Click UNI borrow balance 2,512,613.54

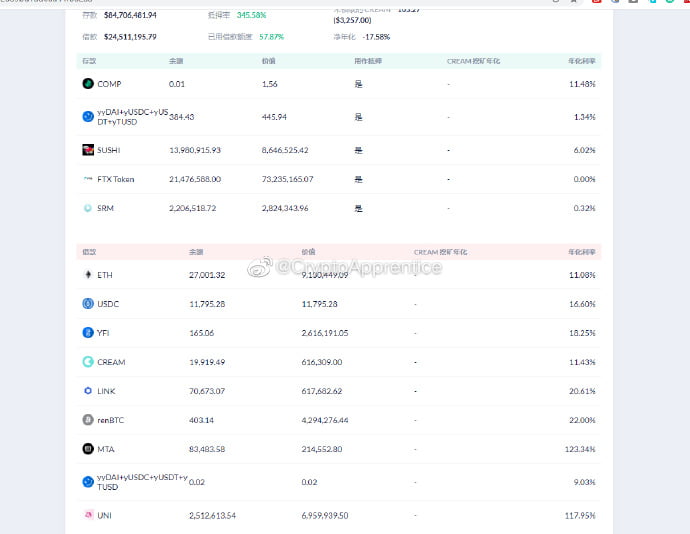point(213,516)
